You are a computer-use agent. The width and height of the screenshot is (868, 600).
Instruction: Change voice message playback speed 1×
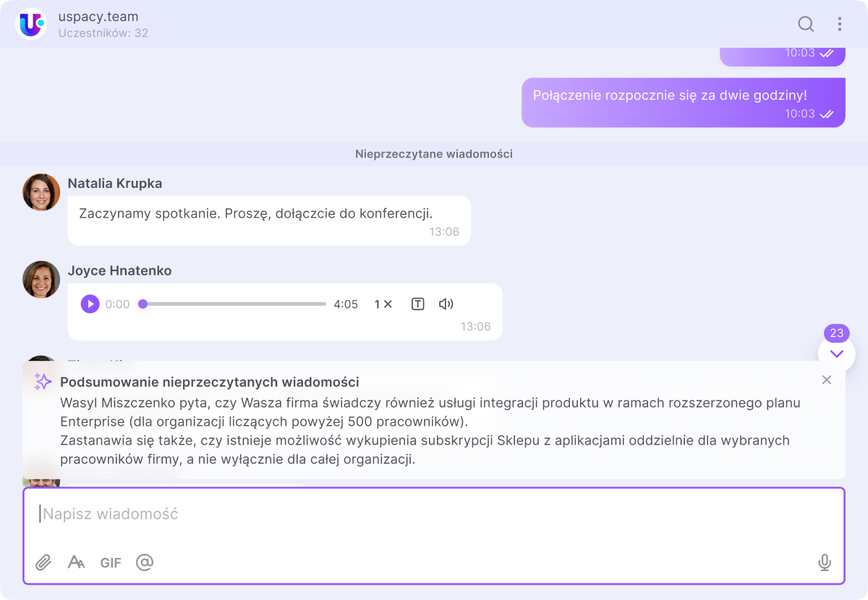[x=383, y=304]
